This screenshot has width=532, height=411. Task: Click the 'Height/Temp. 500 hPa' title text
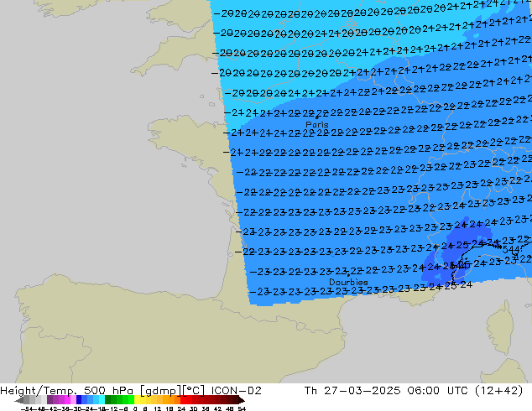[66, 391]
